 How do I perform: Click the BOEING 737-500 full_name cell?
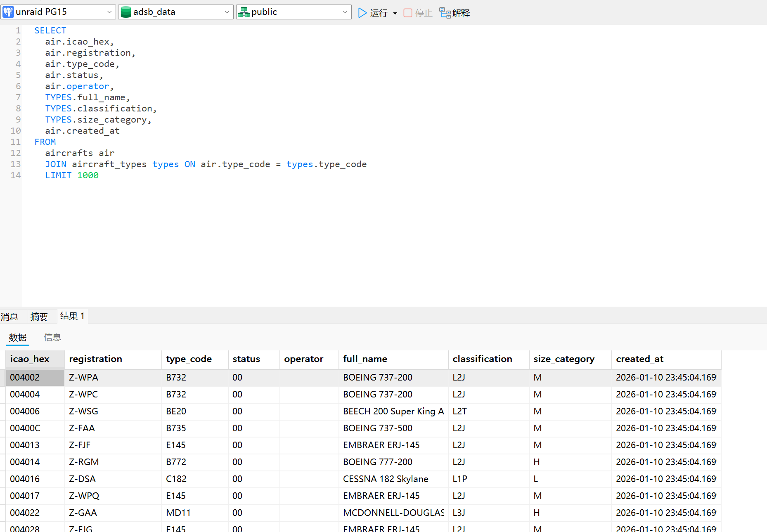pos(393,428)
